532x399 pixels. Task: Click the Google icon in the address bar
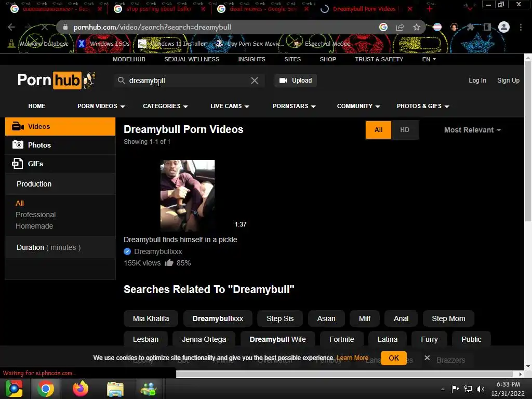(383, 27)
